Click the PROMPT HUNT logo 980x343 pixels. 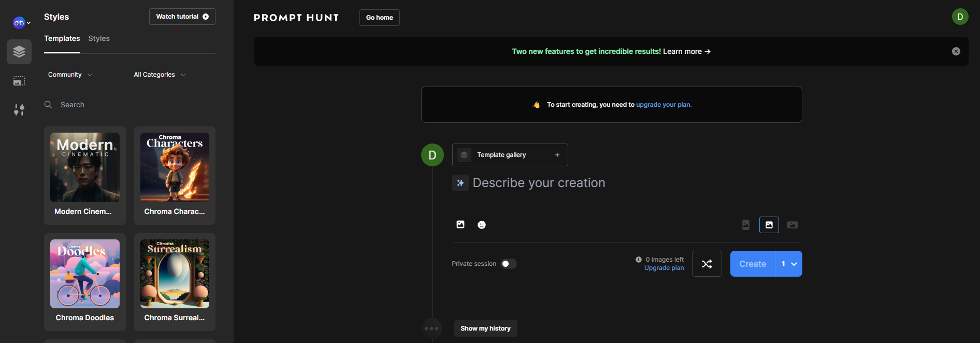tap(296, 18)
